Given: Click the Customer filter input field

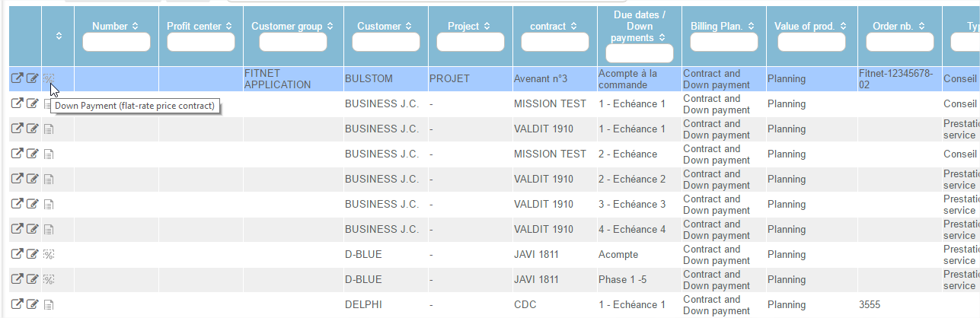Looking at the screenshot, I should 386,43.
